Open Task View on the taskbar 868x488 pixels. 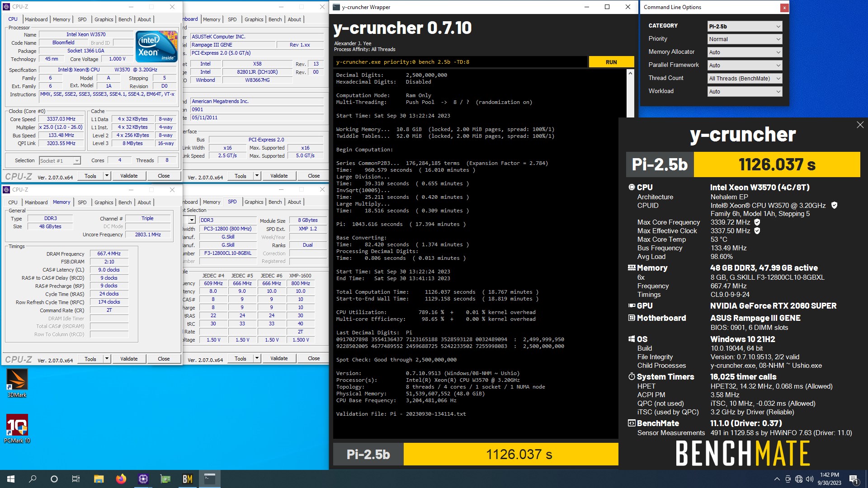tap(76, 479)
